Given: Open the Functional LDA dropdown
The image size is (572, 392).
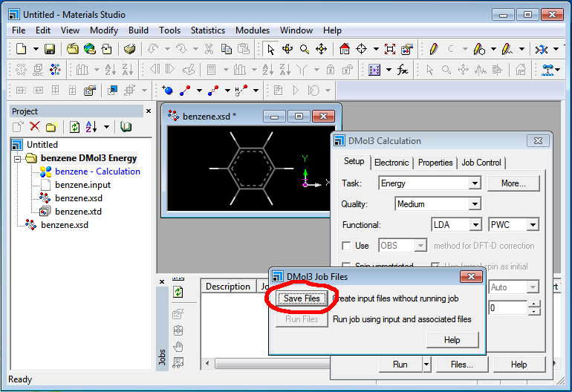Looking at the screenshot, I should 475,225.
